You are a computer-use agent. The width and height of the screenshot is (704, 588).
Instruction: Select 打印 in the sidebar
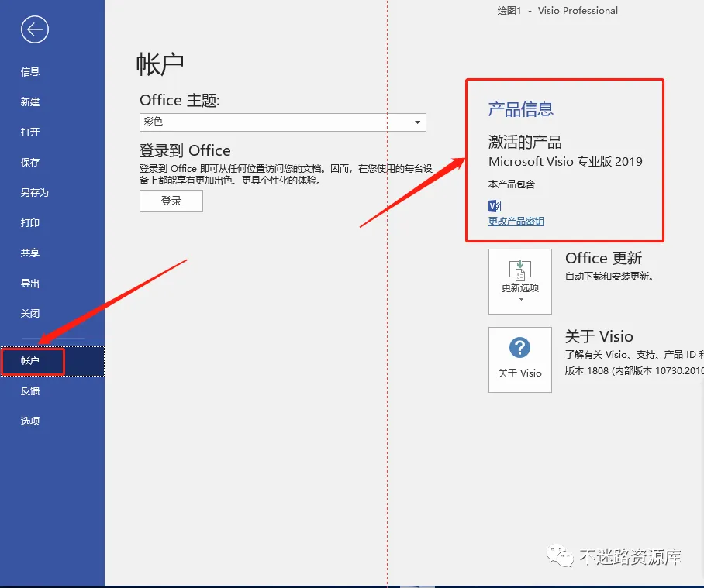(x=30, y=223)
